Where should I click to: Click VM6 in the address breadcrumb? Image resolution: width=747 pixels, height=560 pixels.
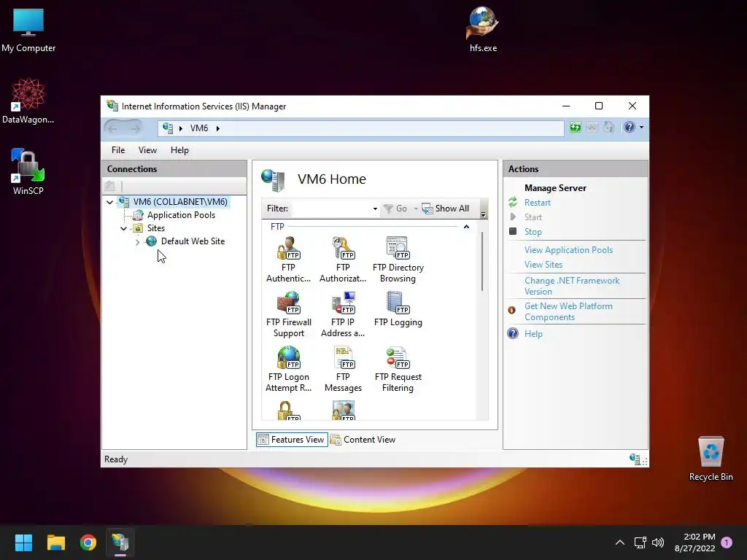pyautogui.click(x=199, y=128)
